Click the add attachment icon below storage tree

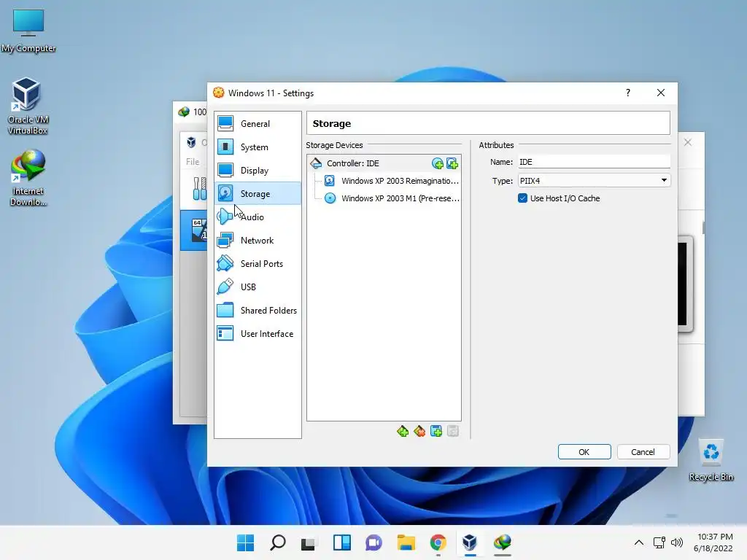coord(436,432)
